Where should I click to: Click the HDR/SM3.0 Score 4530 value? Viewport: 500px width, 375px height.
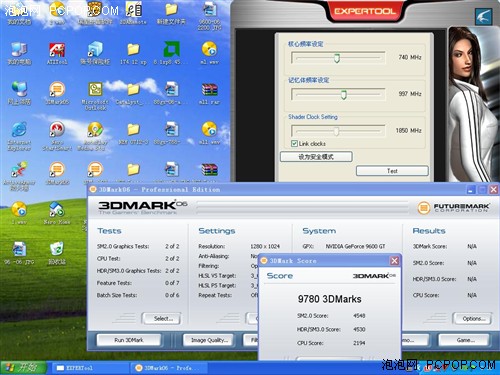[359, 329]
